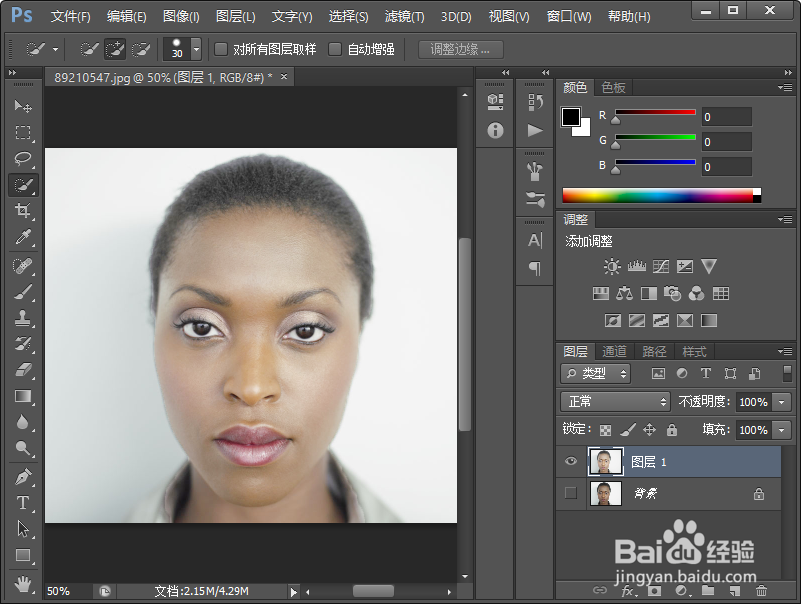Create a new layer group folder
801x604 pixels.
[x=708, y=591]
